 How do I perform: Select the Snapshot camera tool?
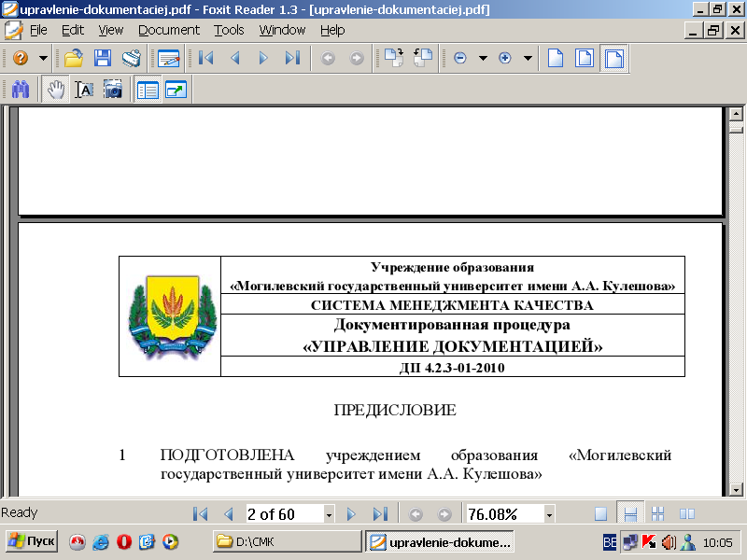click(113, 91)
